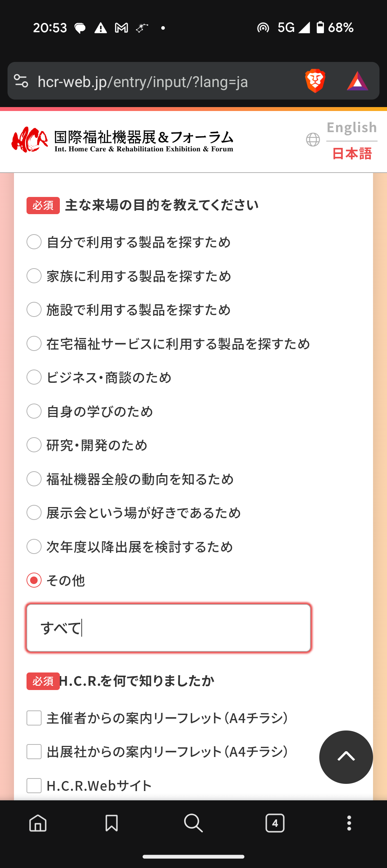Viewport: 387px width, 868px height.
Task: Check the H.C.R.Webサイト checkbox
Action: (x=34, y=786)
